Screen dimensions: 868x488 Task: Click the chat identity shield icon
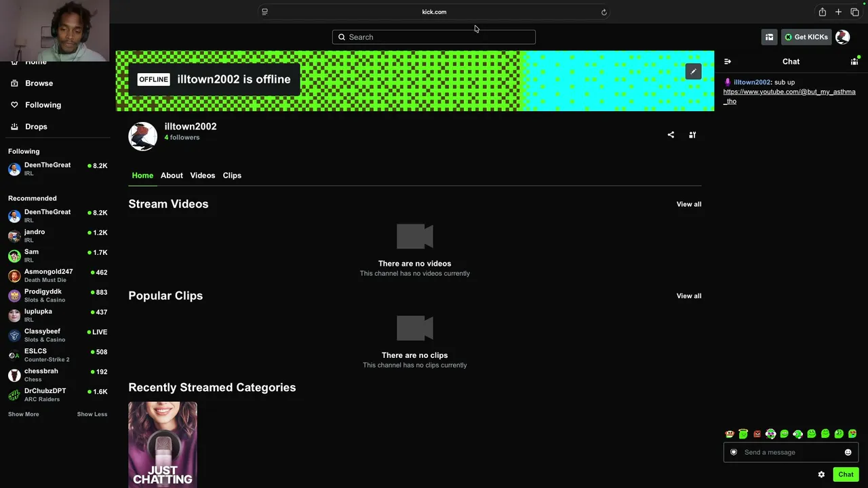733,452
